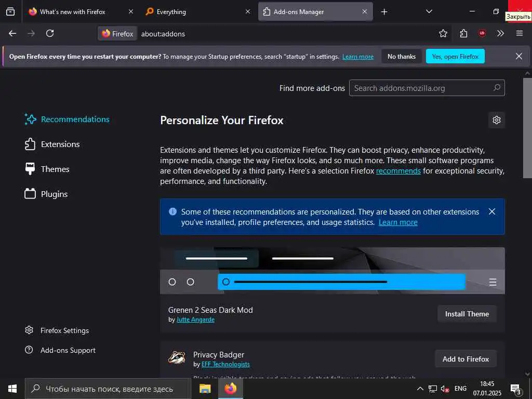Screen dimensions: 532x399
Task: Open a new tab with plus icon
Action: pos(384,12)
